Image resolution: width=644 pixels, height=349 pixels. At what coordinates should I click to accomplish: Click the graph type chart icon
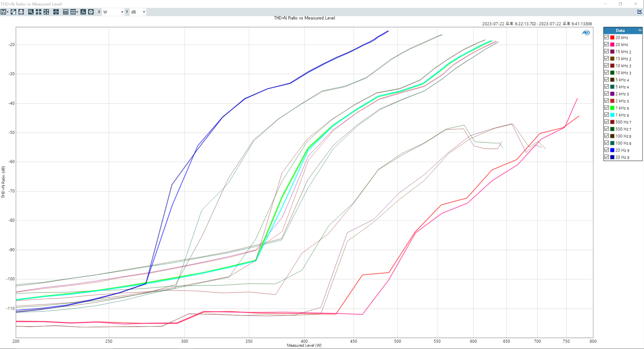73,12
